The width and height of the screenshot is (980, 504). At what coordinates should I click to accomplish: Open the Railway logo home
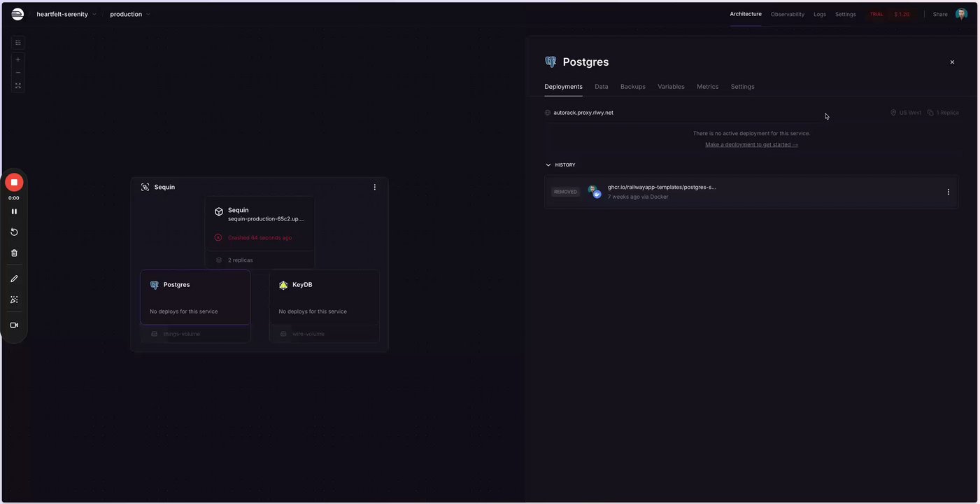17,14
